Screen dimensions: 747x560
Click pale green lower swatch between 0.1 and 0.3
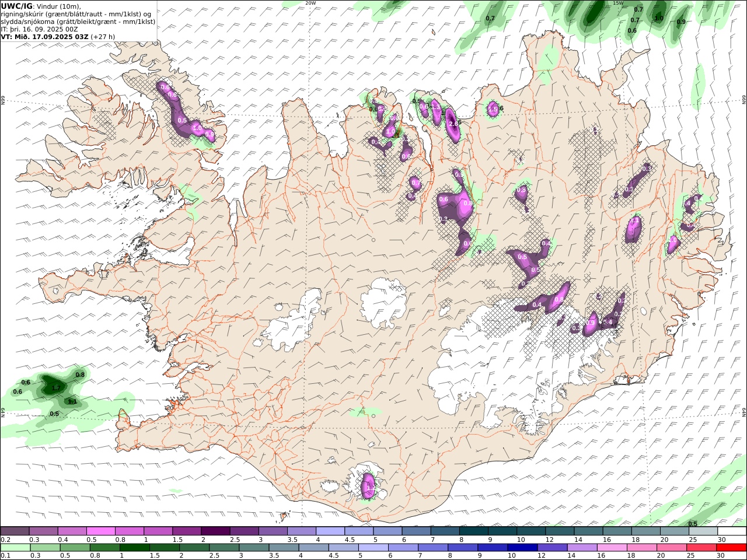[15, 548]
